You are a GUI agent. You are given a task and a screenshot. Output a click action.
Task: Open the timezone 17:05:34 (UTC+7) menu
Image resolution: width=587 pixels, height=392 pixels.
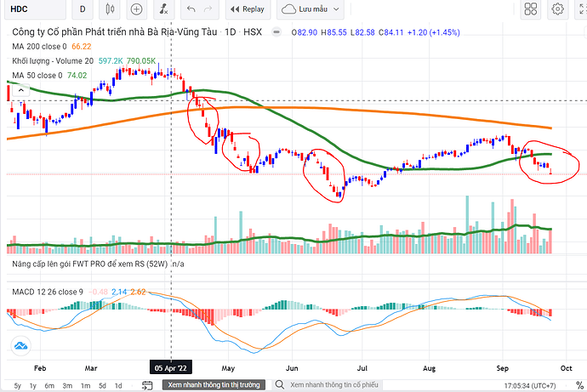(530, 386)
